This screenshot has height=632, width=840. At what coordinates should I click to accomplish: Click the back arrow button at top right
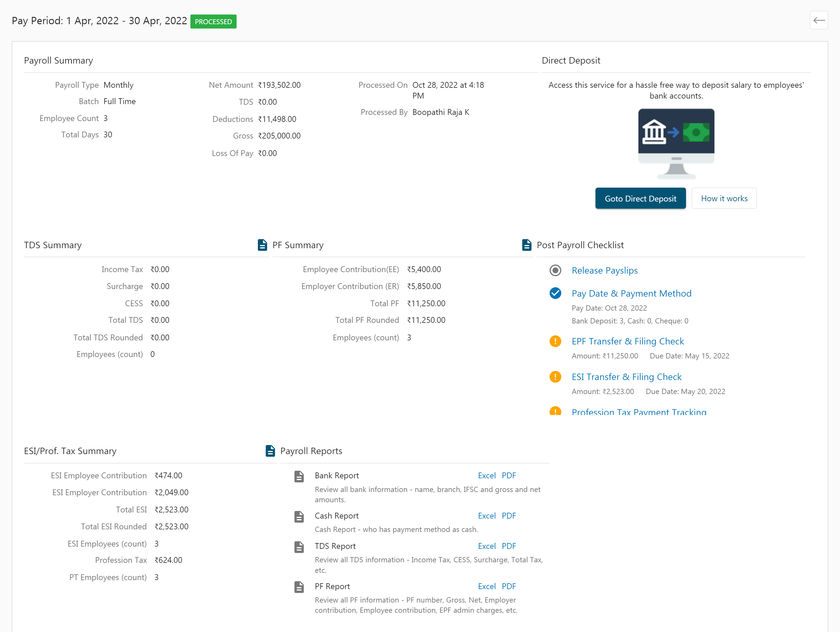click(x=819, y=20)
